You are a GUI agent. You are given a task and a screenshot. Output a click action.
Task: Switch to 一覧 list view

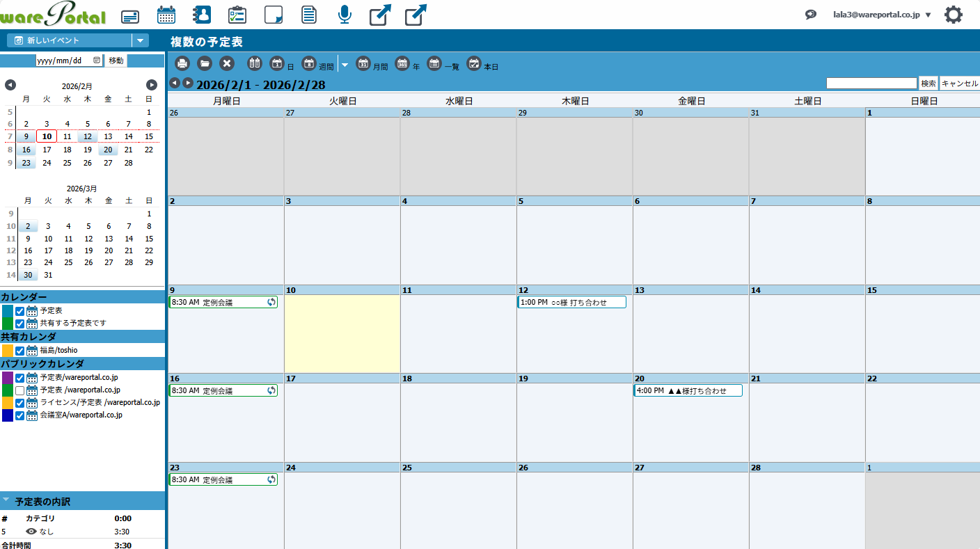[x=443, y=64]
